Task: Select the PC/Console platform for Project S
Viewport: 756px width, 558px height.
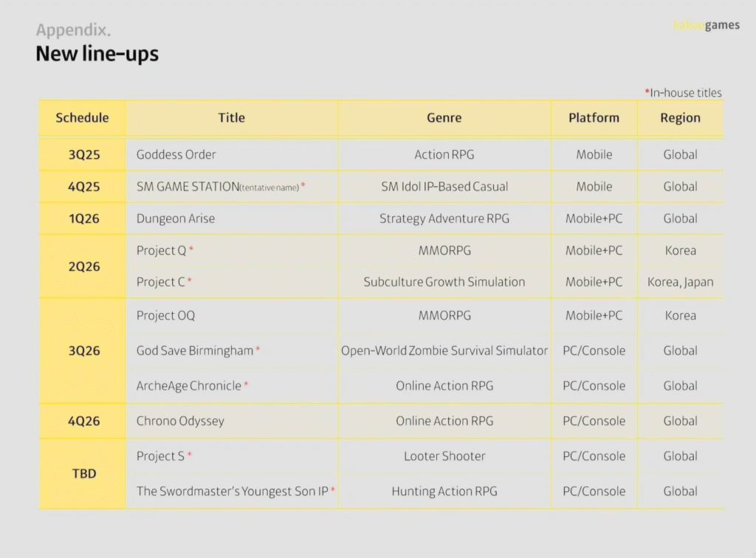Action: [x=594, y=456]
